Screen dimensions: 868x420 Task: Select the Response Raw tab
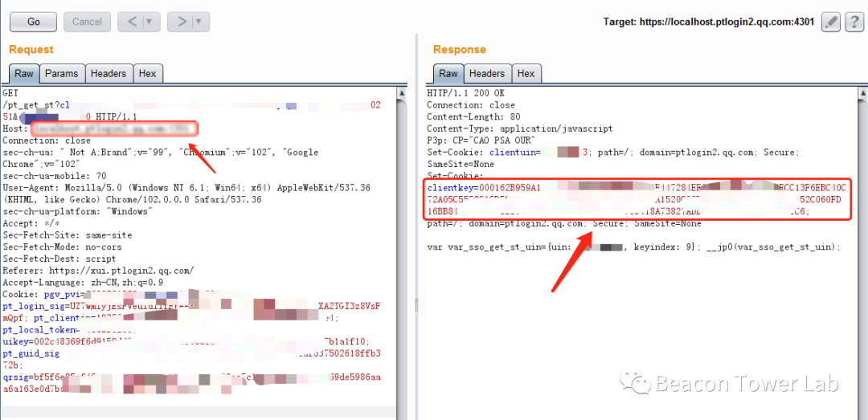coord(448,74)
